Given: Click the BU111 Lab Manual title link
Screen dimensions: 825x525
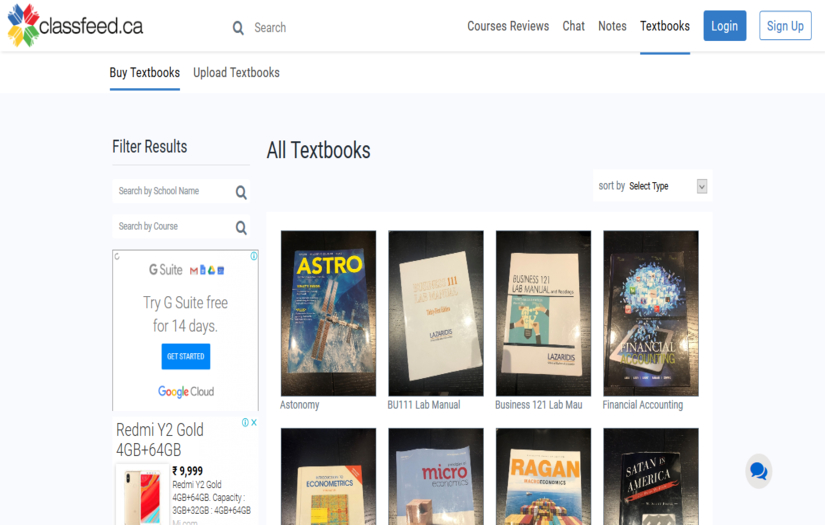Looking at the screenshot, I should point(424,405).
